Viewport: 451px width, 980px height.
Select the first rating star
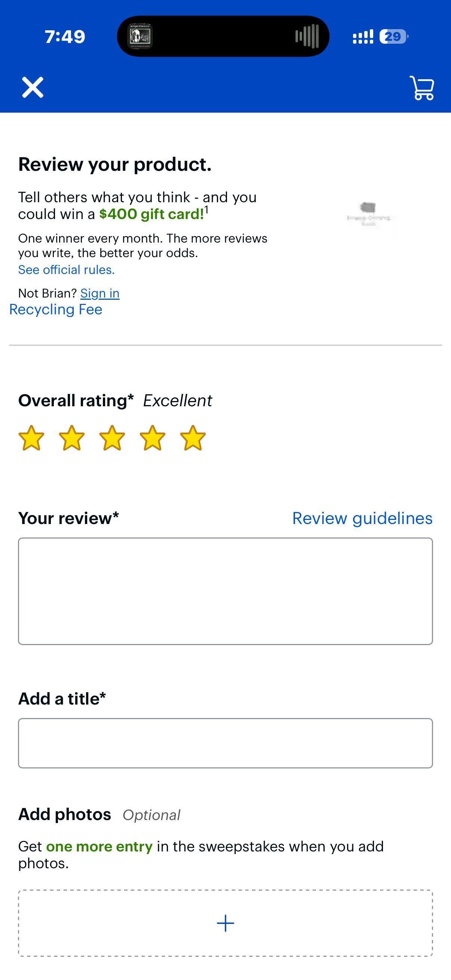point(31,438)
